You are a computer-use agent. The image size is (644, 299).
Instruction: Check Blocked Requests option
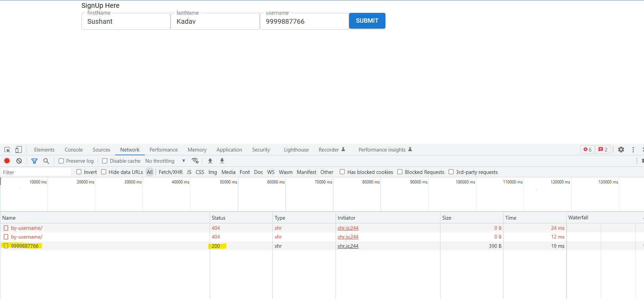[400, 172]
